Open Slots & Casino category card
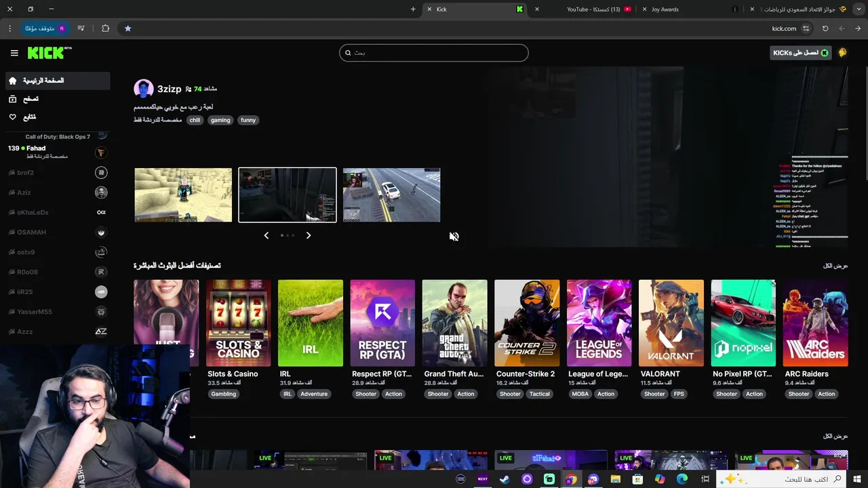 [238, 323]
